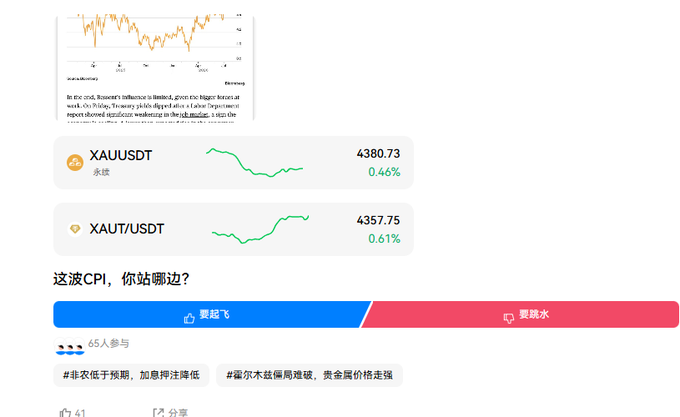Viewport: 680px width, 417px height.
Task: Open hashtag #非农低于预期，加息押注降低
Action: click(x=131, y=375)
